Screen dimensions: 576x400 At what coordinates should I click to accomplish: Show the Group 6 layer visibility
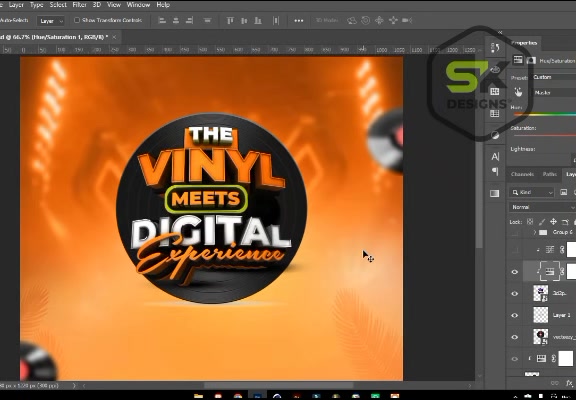[515, 233]
